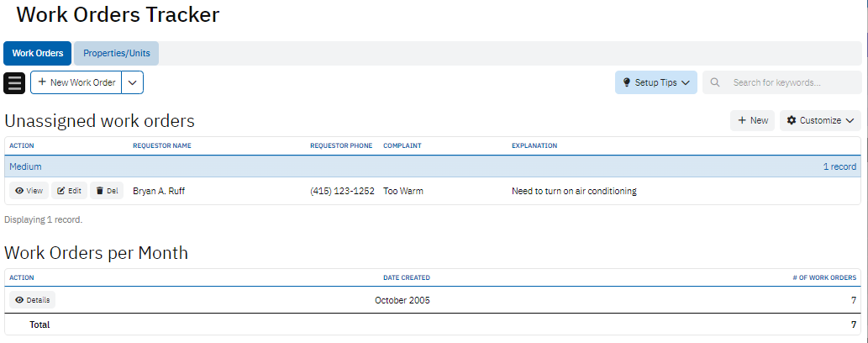
Task: Open the Setup Tips dropdown
Action: (655, 82)
